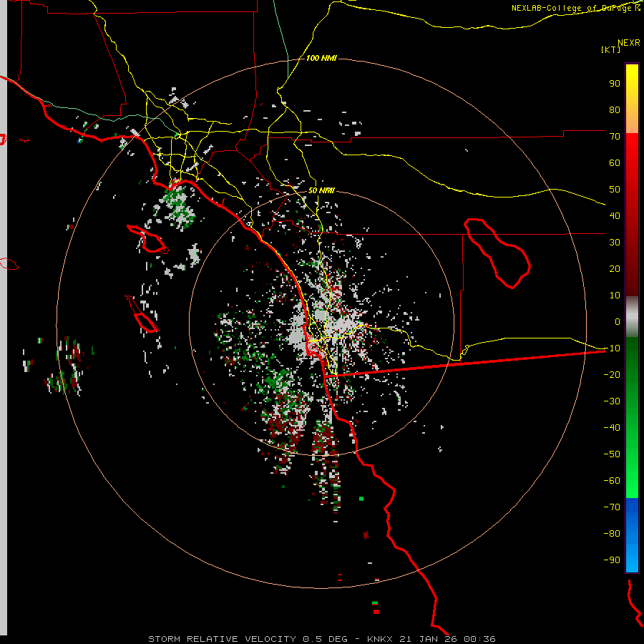Click the "-10" value on velocity scale
This screenshot has width=644, height=644.
pyautogui.click(x=612, y=348)
